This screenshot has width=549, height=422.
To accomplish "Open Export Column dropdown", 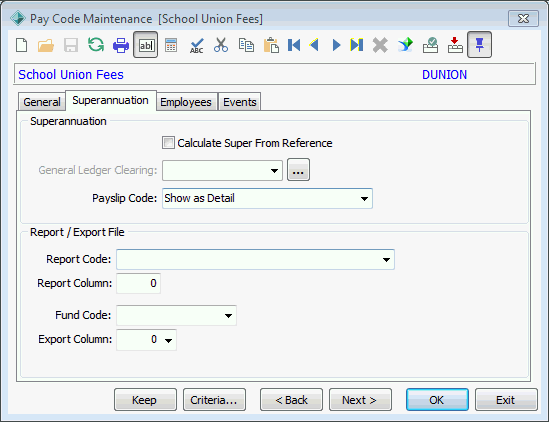I will 168,340.
